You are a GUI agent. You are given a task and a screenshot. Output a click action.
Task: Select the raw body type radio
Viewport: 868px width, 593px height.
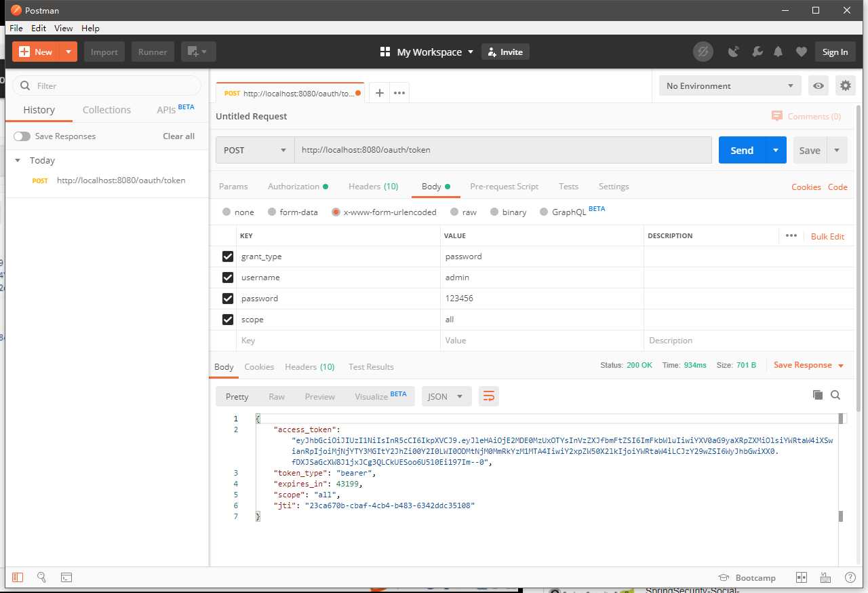pyautogui.click(x=454, y=212)
